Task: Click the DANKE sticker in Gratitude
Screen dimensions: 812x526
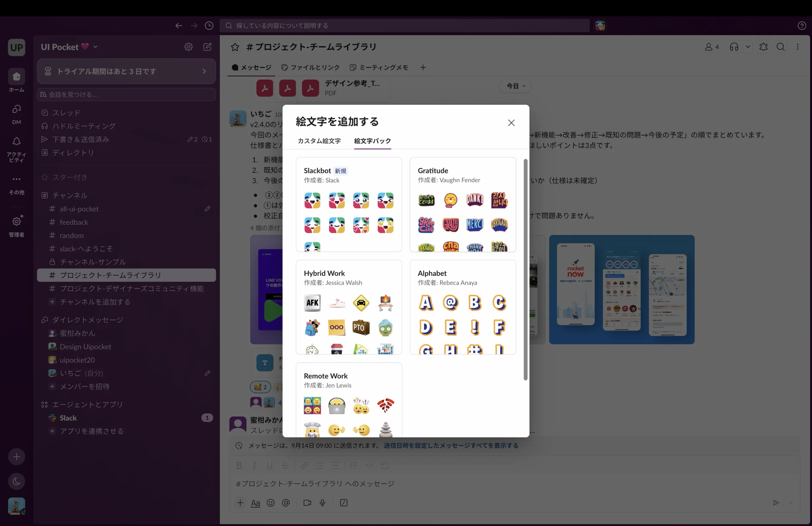Action: coord(475,200)
